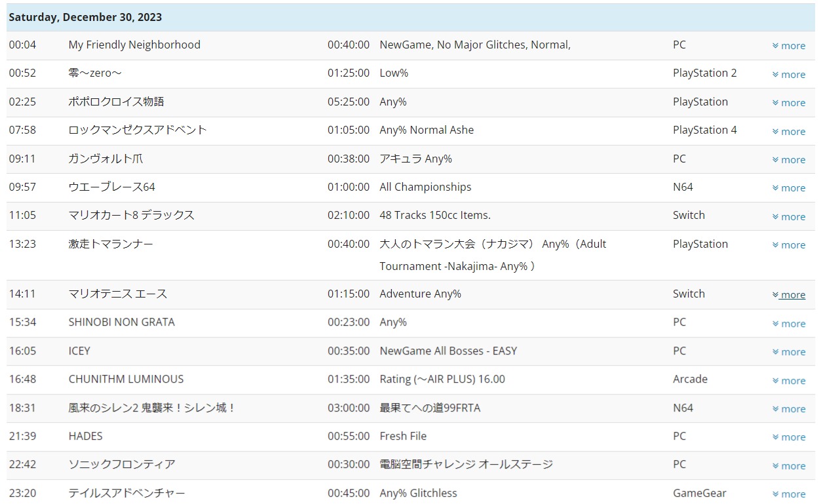Select the ポポロクロイス物語 game title
Image resolution: width=823 pixels, height=504 pixels.
coord(116,102)
